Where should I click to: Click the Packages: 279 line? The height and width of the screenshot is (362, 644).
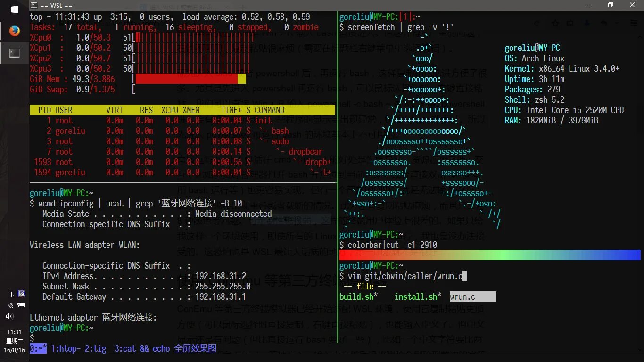pyautogui.click(x=533, y=89)
